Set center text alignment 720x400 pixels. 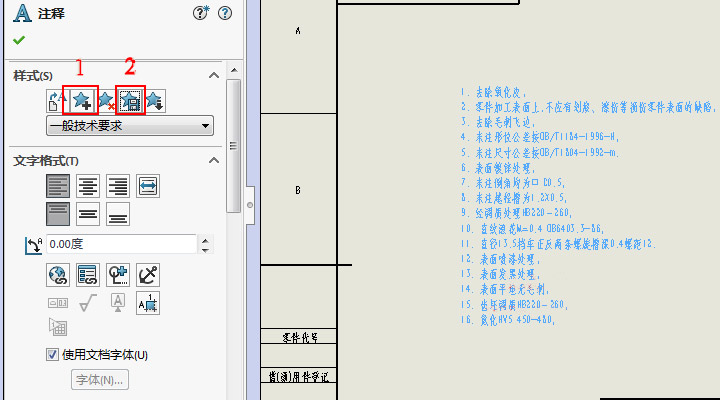(88, 186)
